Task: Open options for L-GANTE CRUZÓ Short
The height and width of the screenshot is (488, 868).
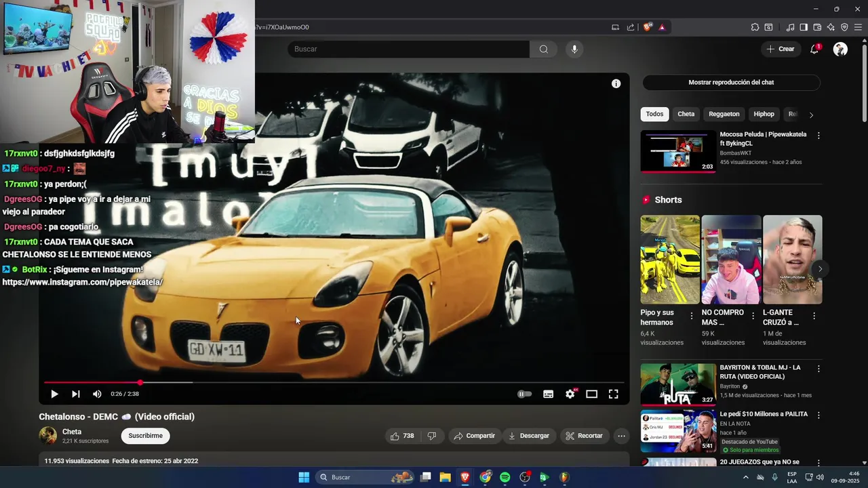Action: (x=814, y=316)
